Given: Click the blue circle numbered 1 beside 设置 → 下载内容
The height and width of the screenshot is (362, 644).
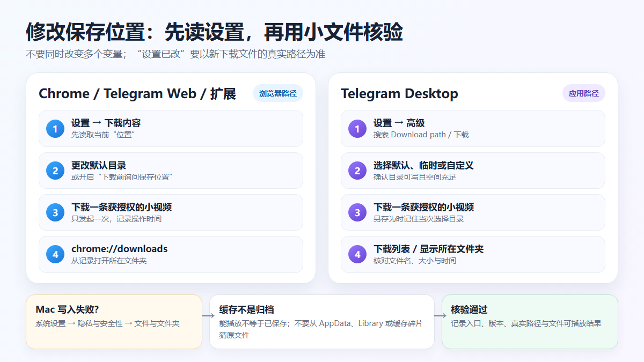Looking at the screenshot, I should (55, 129).
